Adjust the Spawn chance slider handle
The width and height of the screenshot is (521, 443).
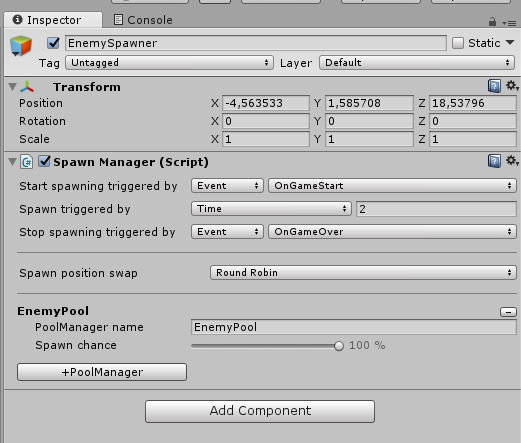[x=339, y=346]
